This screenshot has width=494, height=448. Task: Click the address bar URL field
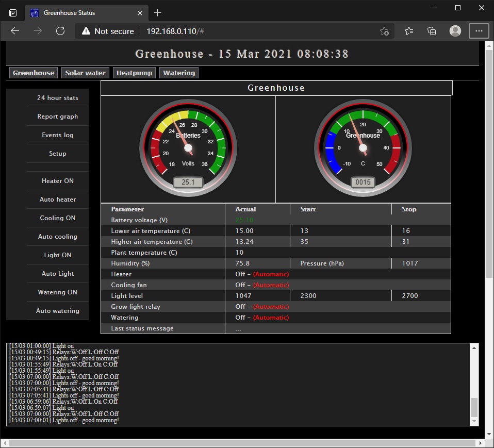tap(258, 31)
